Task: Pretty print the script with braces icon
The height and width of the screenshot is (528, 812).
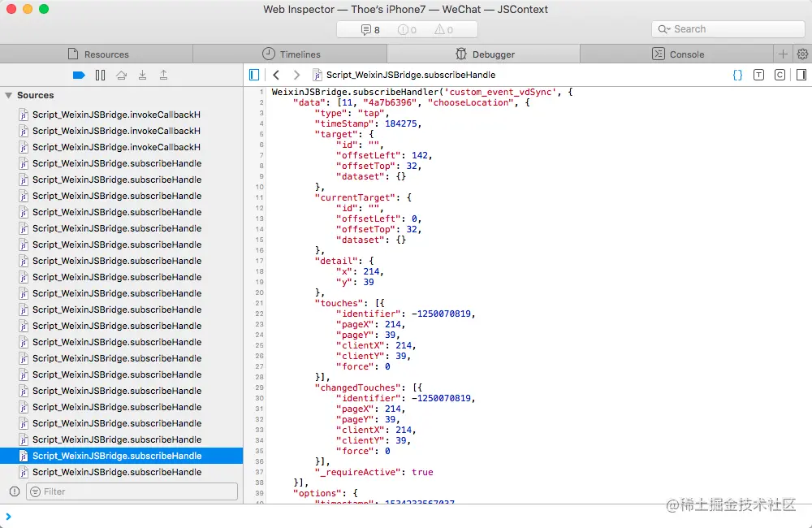Action: [737, 75]
